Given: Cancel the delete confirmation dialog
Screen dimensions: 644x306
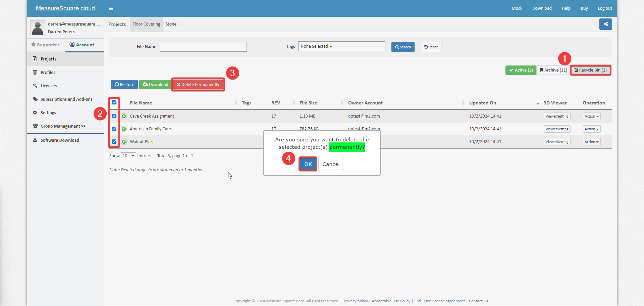Looking at the screenshot, I should point(331,164).
